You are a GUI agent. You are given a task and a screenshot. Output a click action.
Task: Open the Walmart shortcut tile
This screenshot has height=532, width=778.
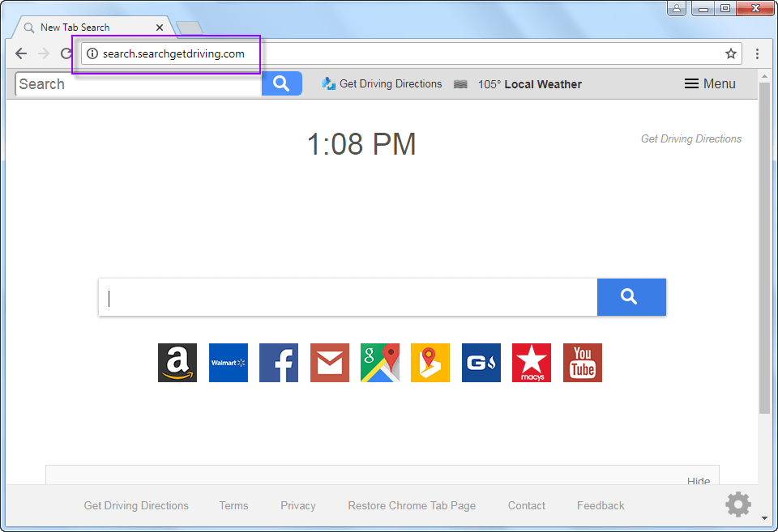point(229,363)
